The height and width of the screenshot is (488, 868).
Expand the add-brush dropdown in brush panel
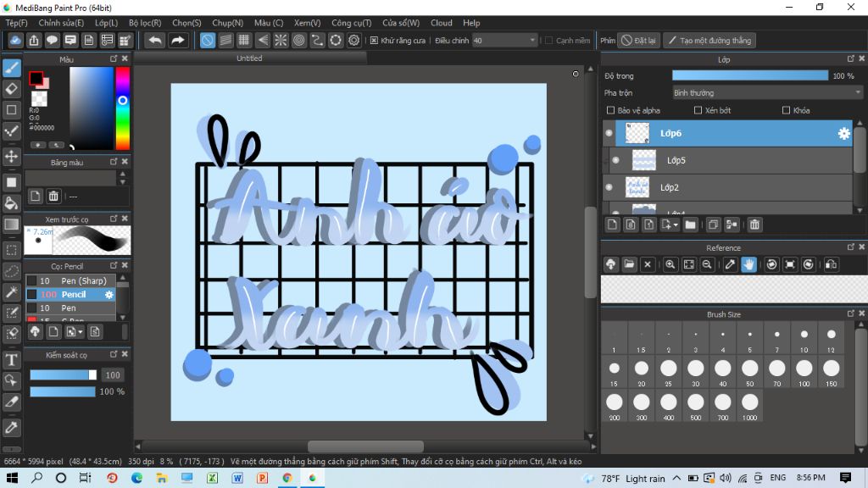point(81,332)
